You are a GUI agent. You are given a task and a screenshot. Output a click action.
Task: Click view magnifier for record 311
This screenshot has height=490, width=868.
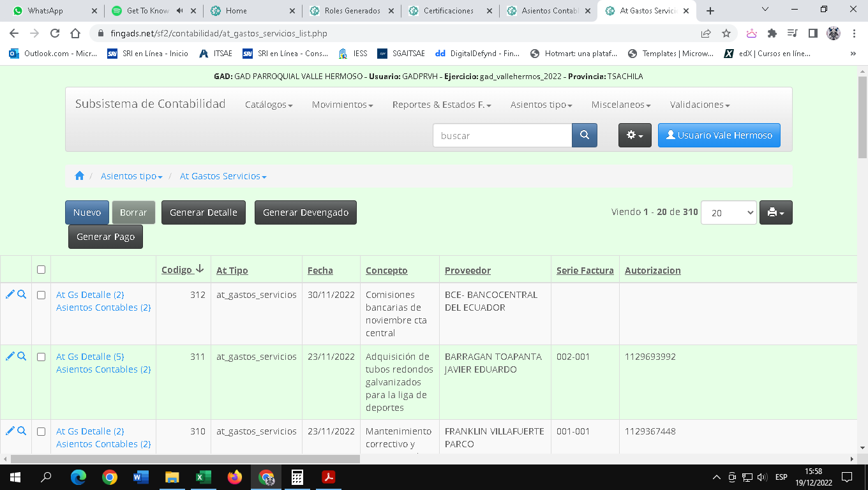(x=22, y=356)
